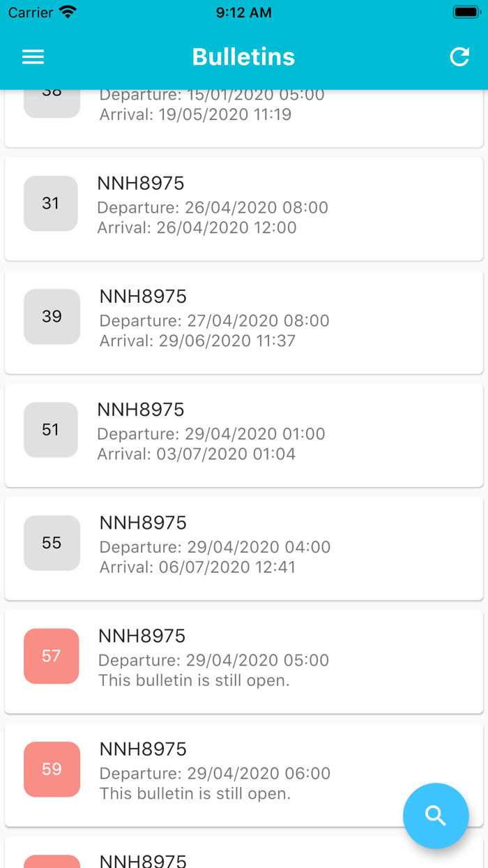Image resolution: width=488 pixels, height=868 pixels.
Task: Tap the battery indicator in status bar
Action: pos(465,13)
